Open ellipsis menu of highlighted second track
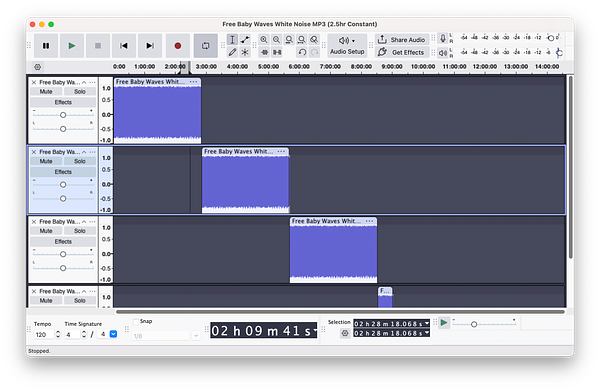This screenshot has width=600, height=391. pyautogui.click(x=92, y=152)
